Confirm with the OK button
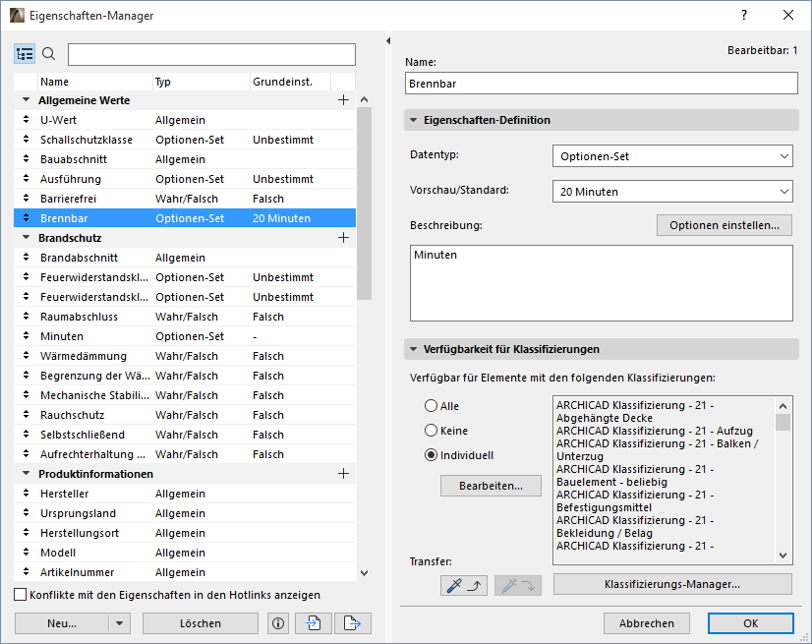Image resolution: width=812 pixels, height=644 pixels. pyautogui.click(x=751, y=623)
